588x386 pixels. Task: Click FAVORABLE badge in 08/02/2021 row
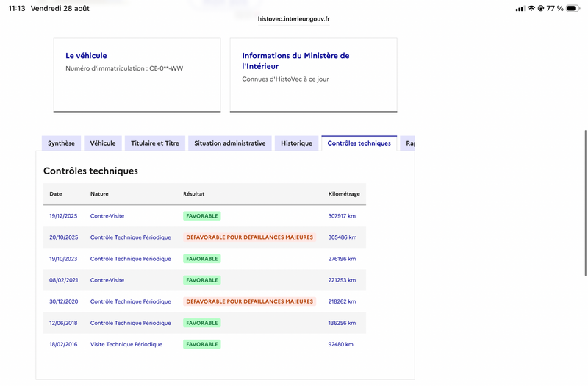201,280
